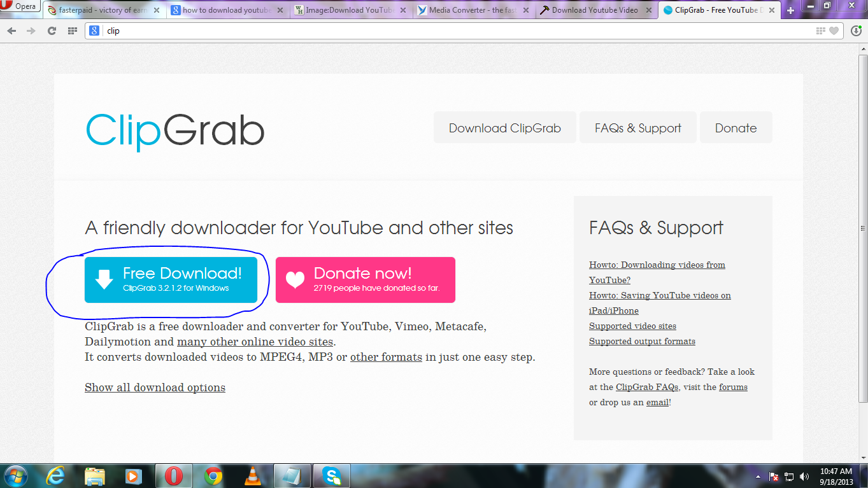Viewport: 868px width, 488px height.
Task: Open the "Download ClipGrab" navigation button
Action: point(505,128)
